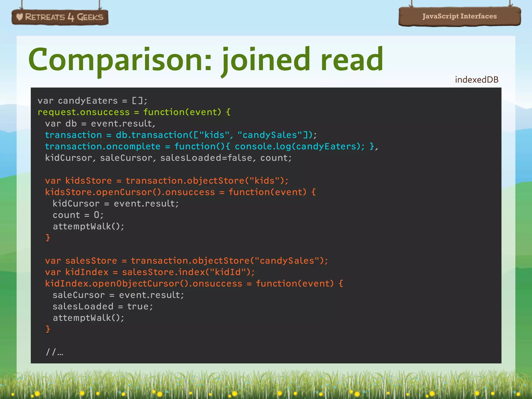This screenshot has width=532, height=399.
Task: Click the line 'saleCursor = event.result;'
Action: pyautogui.click(x=118, y=295)
